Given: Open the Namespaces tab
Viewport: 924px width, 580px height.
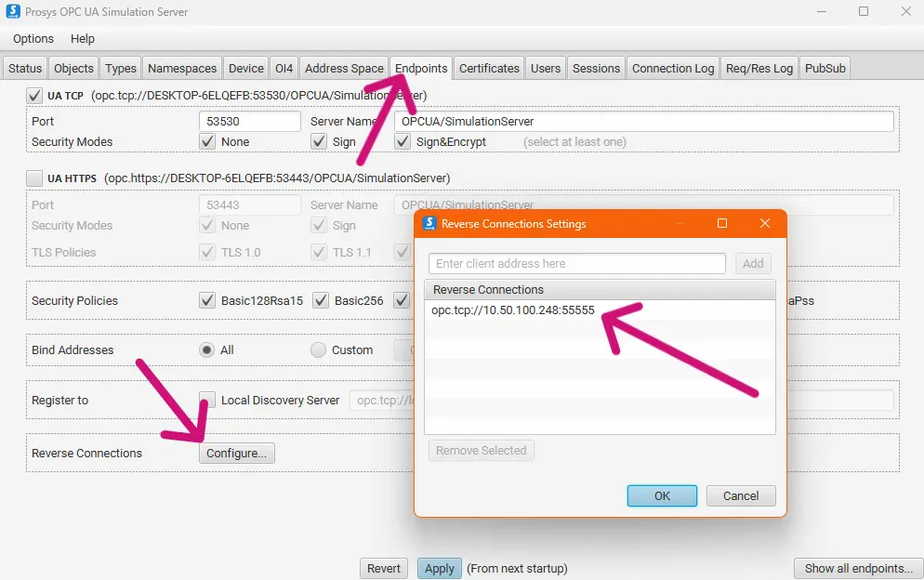Looking at the screenshot, I should [x=182, y=69].
